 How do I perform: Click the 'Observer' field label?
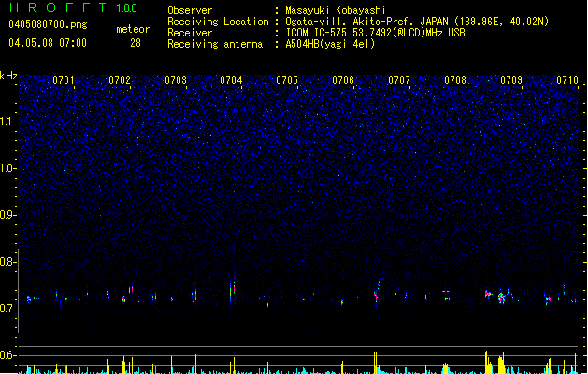190,10
